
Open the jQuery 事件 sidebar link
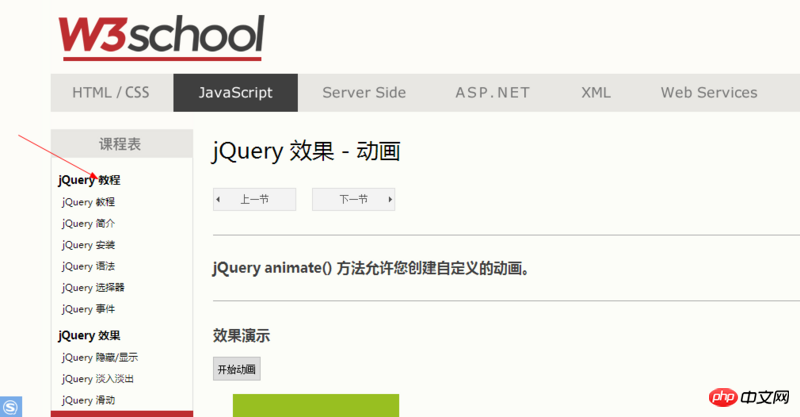coord(88,309)
